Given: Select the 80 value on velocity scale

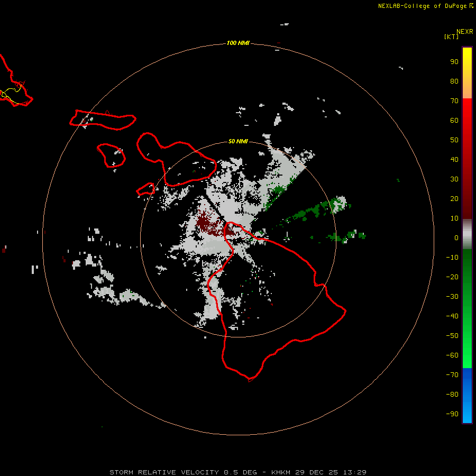Looking at the screenshot, I should 454,81.
